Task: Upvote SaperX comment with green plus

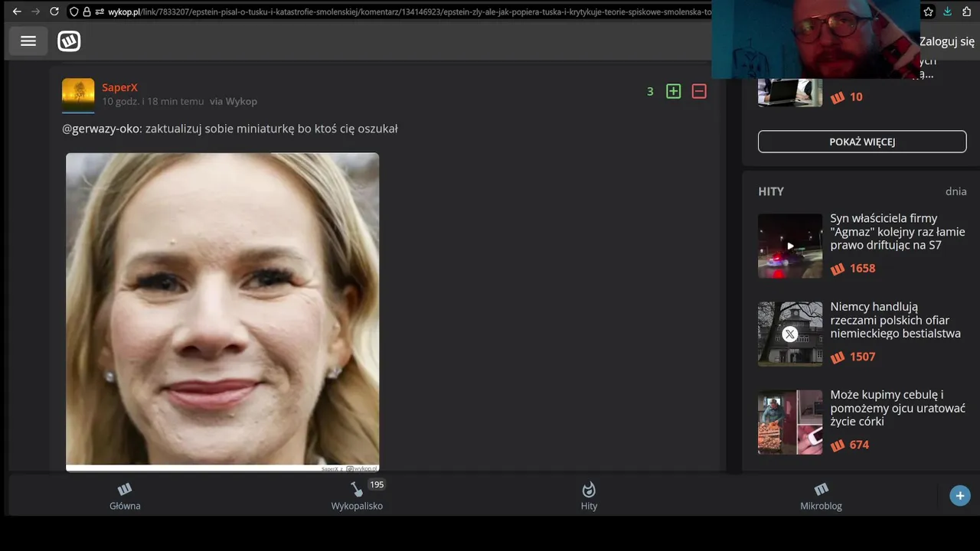Action: coord(673,91)
